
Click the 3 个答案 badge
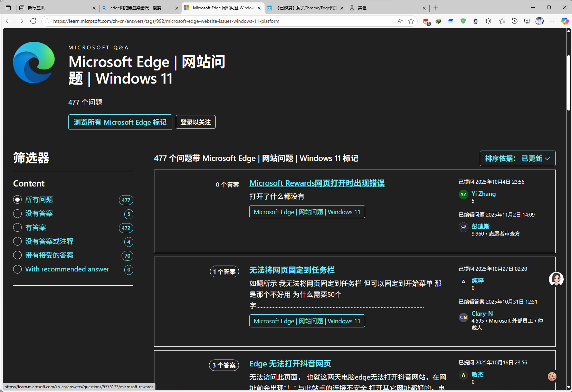pos(224,365)
